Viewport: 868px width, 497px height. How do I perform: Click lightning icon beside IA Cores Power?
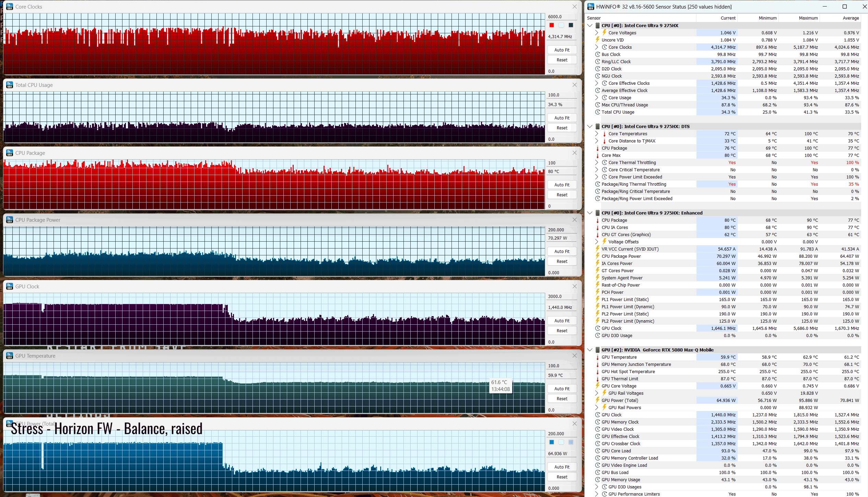597,263
